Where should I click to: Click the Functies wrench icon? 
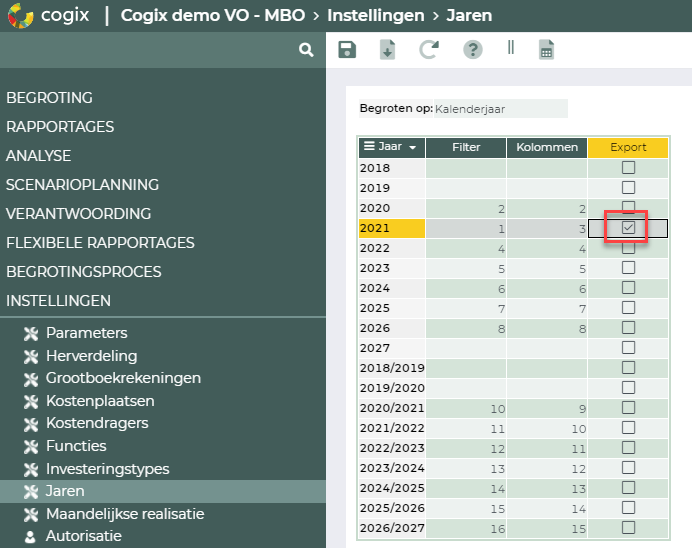[x=31, y=447]
